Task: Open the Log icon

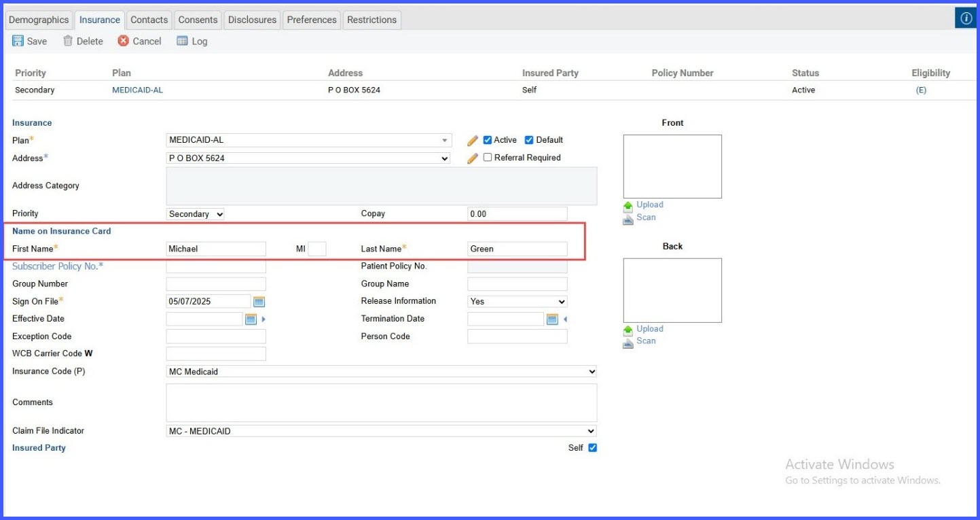Action: [182, 41]
